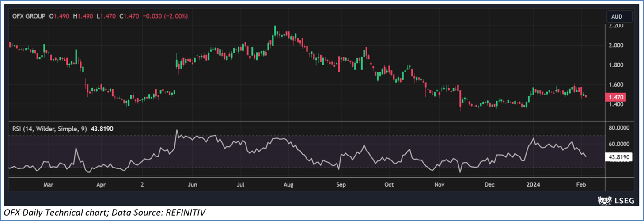Click the LSEG logo
644x221 pixels.
(x=616, y=201)
